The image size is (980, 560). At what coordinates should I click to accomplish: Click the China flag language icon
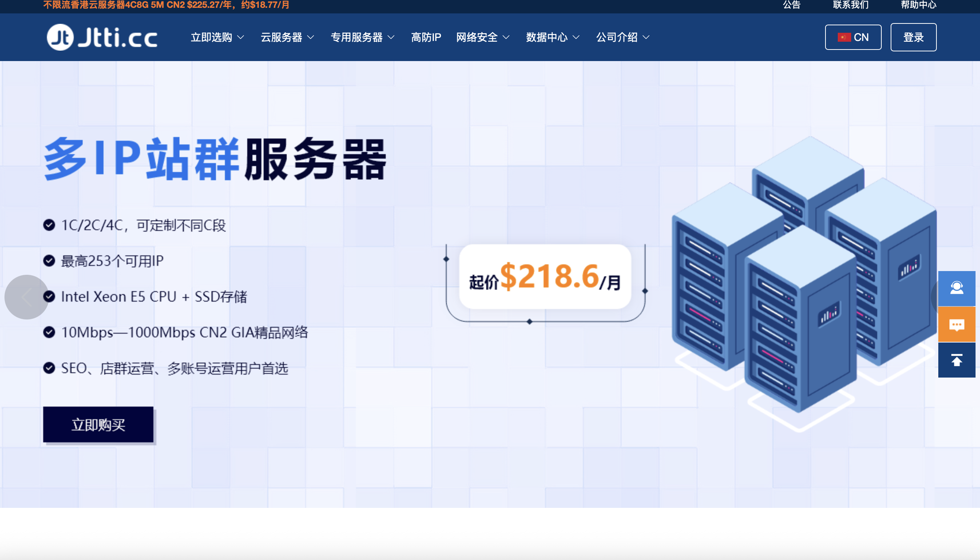844,37
